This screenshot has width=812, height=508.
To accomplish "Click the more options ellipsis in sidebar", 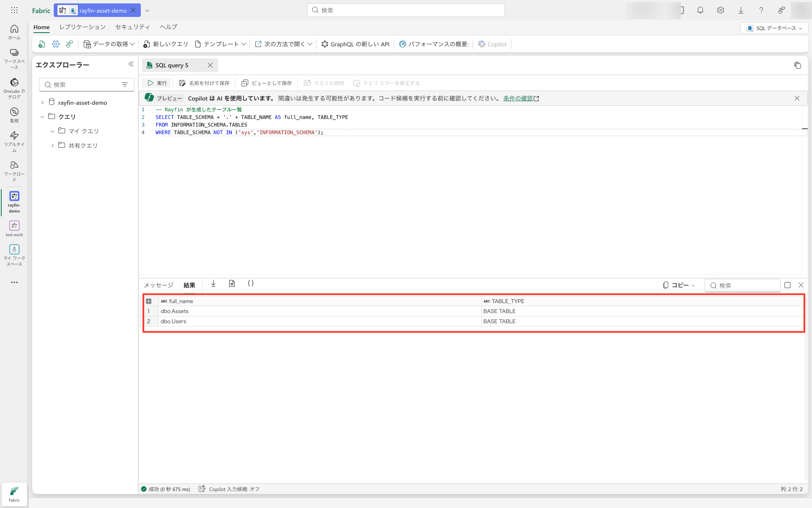I will coord(14,282).
